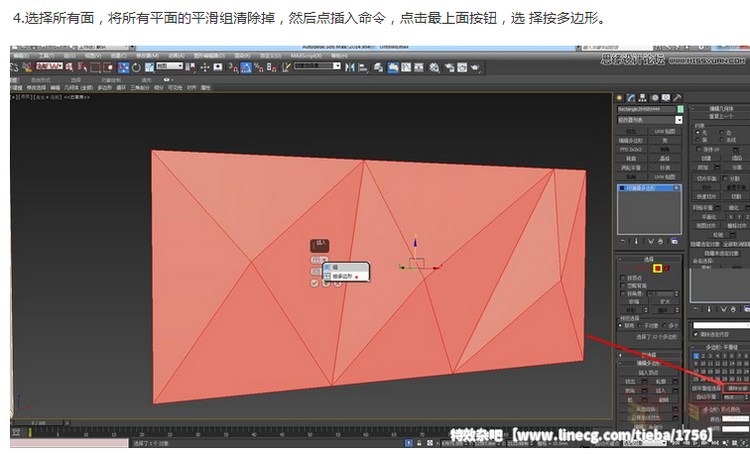Select smoothing group number 1 button
This screenshot has width=750, height=454.
coord(696,356)
